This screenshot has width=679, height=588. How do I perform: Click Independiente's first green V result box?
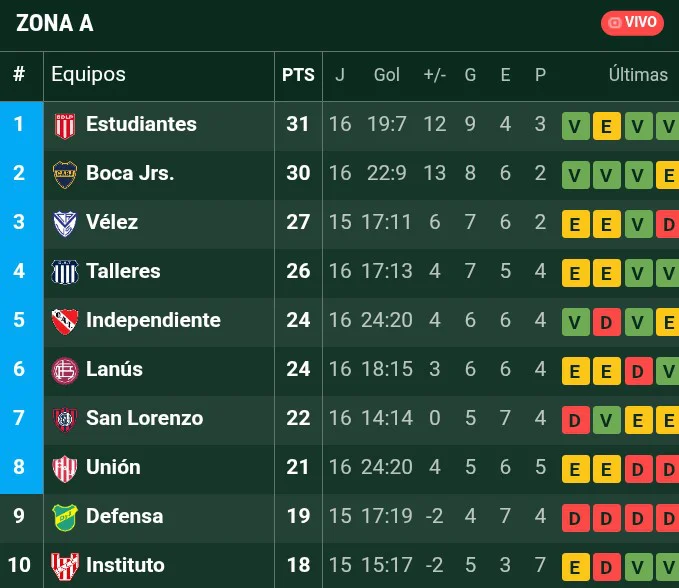[575, 322]
